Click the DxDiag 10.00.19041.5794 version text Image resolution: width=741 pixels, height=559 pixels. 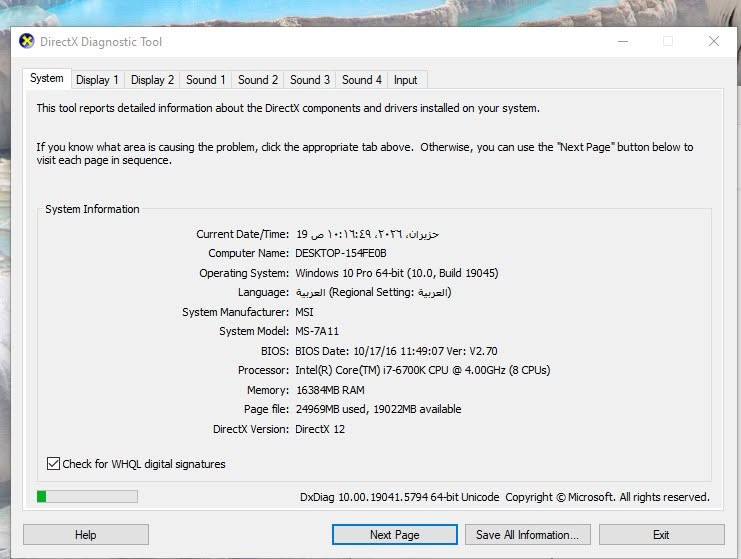tap(399, 497)
